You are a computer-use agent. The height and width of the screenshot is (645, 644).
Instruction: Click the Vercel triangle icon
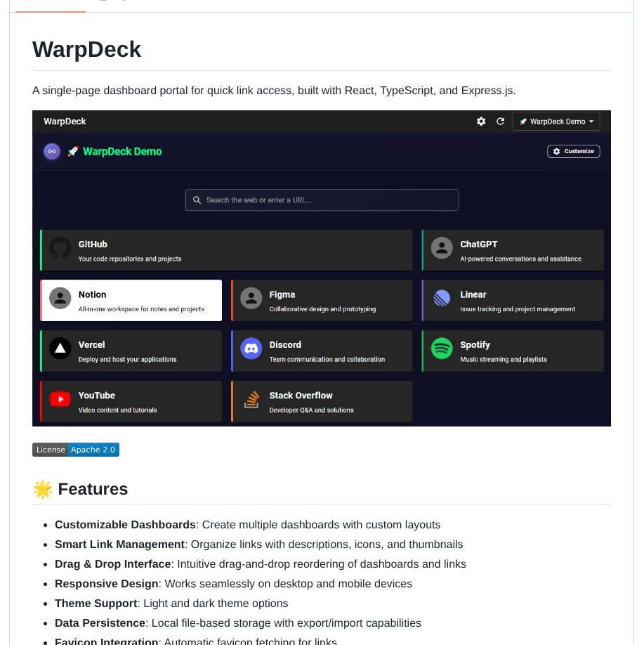[x=60, y=350]
